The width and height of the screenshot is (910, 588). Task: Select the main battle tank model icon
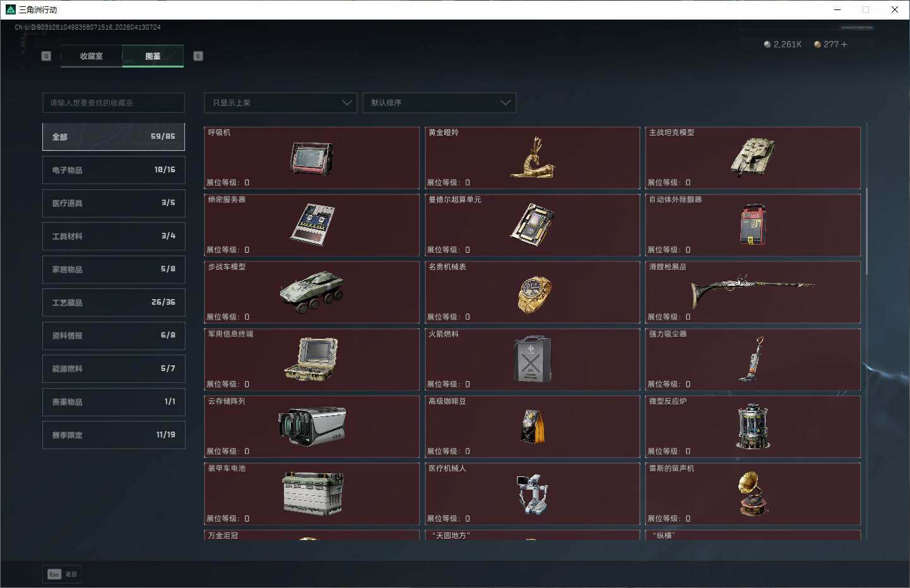(x=752, y=157)
